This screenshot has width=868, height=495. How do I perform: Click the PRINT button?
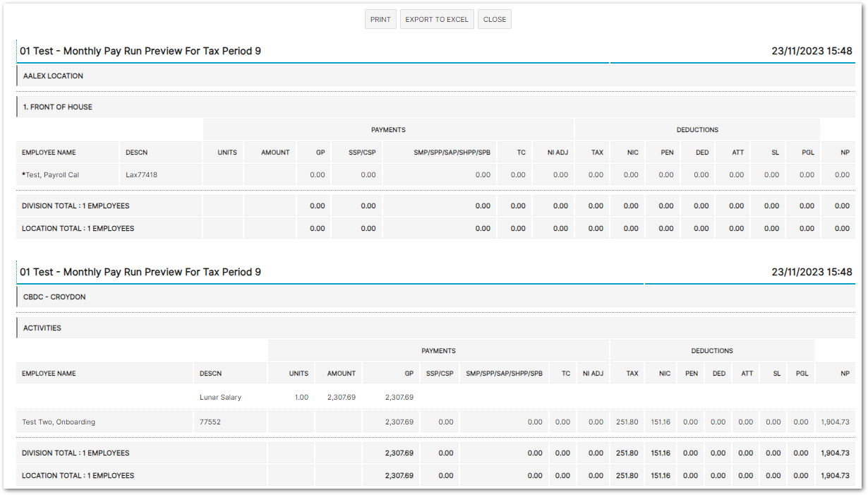[x=380, y=19]
